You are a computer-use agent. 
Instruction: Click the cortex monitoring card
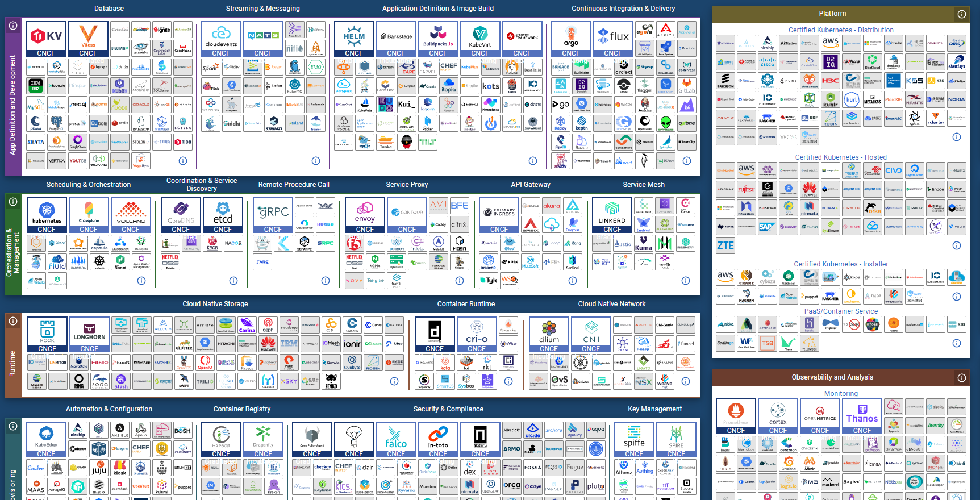(x=778, y=416)
